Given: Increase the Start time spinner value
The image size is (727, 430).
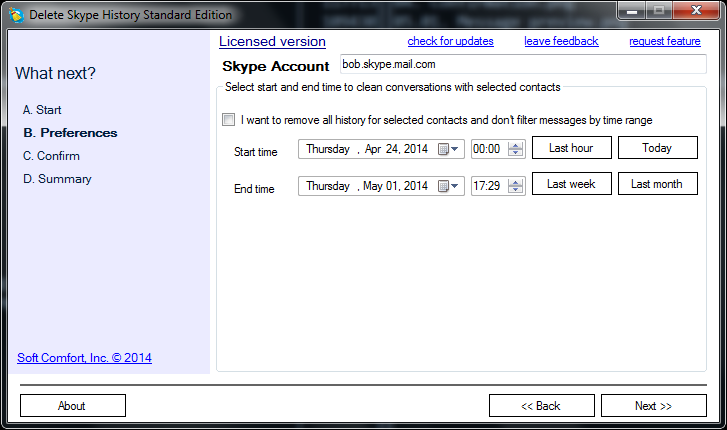Looking at the screenshot, I should point(516,145).
